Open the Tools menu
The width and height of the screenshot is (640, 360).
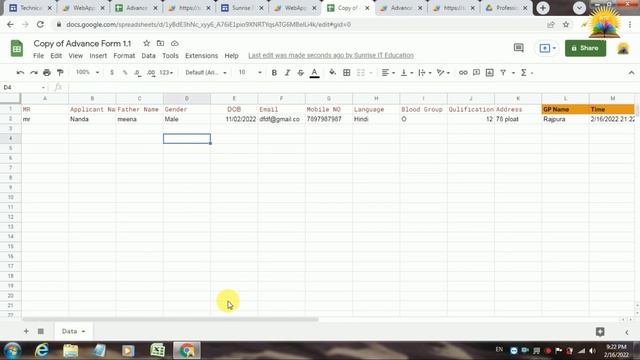[x=170, y=56]
